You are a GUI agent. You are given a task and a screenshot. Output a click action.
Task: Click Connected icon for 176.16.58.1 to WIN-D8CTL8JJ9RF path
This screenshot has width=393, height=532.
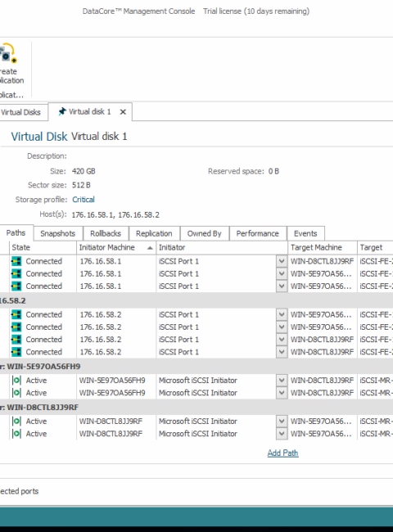(16, 261)
